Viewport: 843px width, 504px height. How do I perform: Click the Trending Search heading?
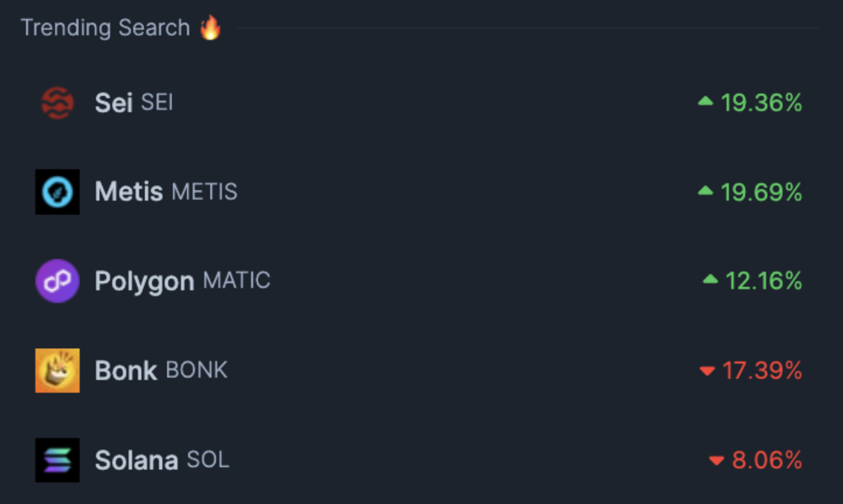tap(105, 28)
